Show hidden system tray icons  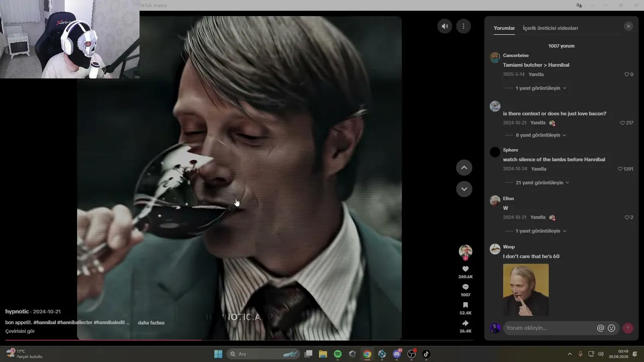point(570,354)
